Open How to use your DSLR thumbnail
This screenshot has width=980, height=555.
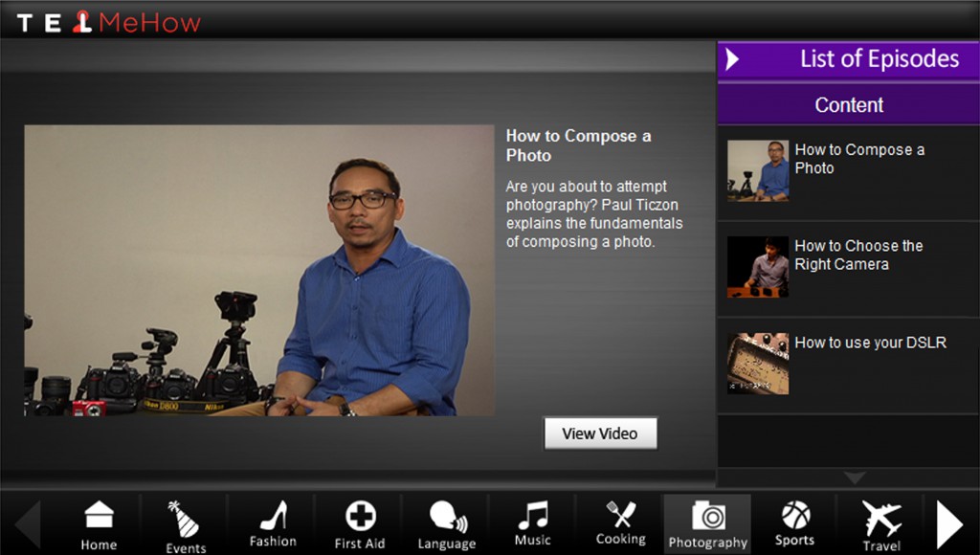[x=758, y=364]
